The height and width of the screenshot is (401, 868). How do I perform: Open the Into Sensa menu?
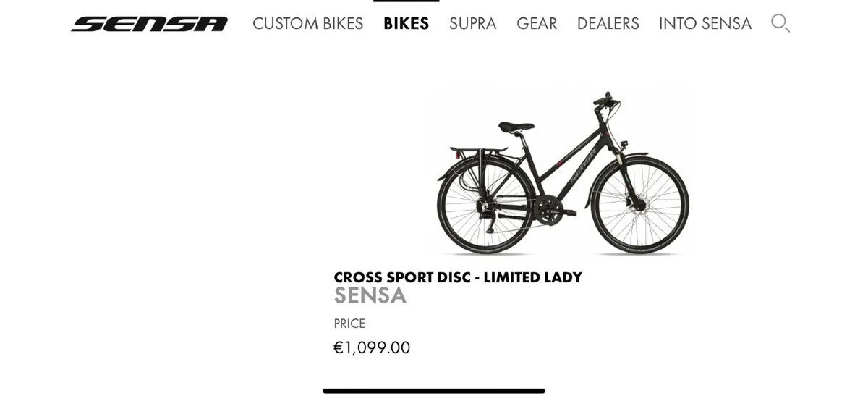[705, 24]
